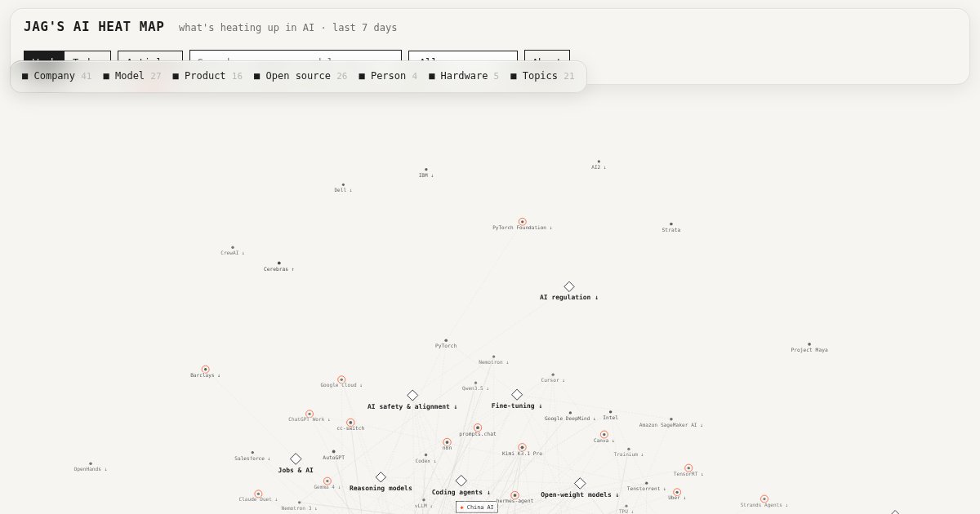Open the TensorRT node circle
980x514 pixels.
[688, 467]
